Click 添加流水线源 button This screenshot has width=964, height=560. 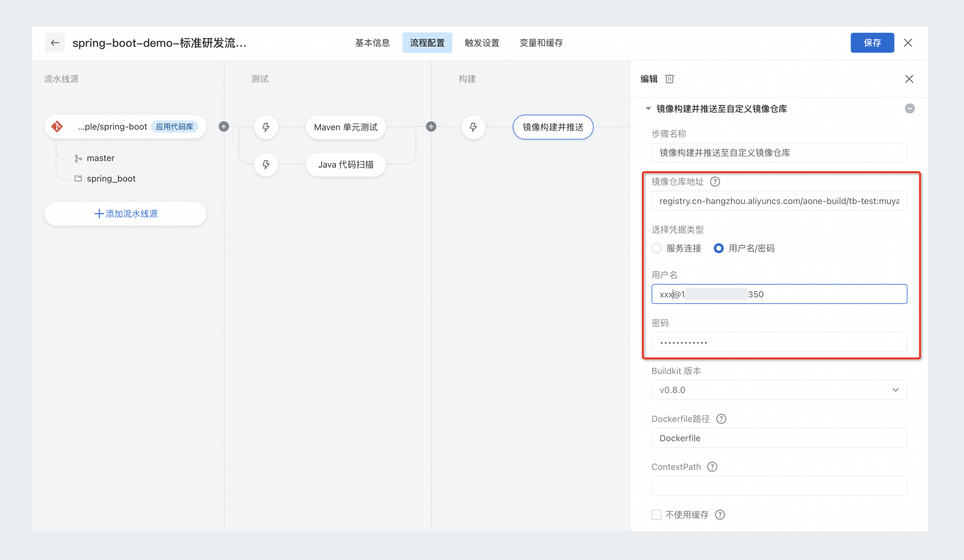(125, 214)
